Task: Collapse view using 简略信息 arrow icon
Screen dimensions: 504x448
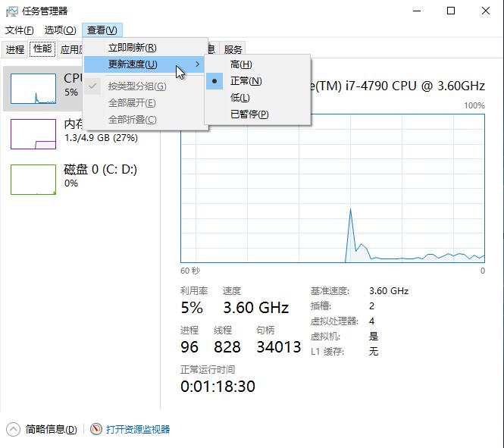Action: [x=13, y=429]
